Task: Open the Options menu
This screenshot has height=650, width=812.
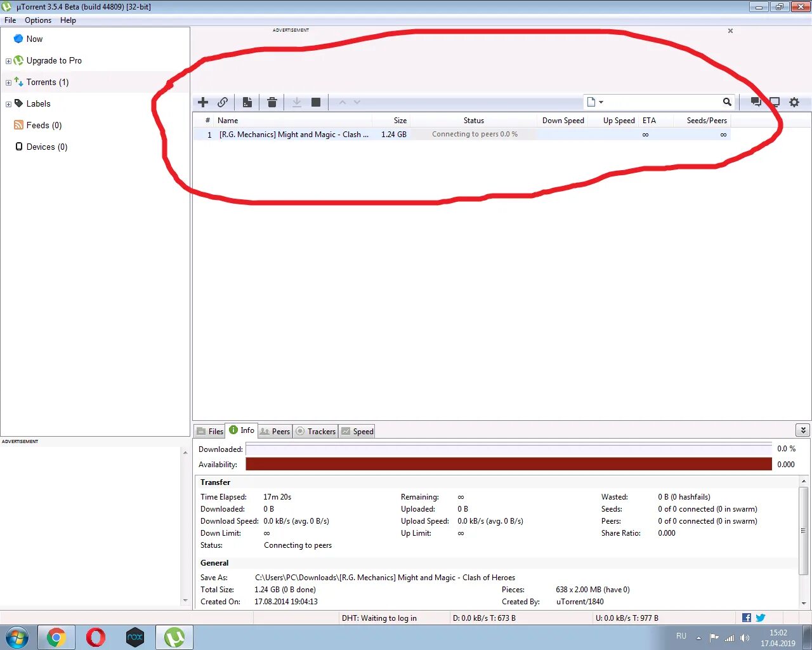Action: [x=38, y=20]
